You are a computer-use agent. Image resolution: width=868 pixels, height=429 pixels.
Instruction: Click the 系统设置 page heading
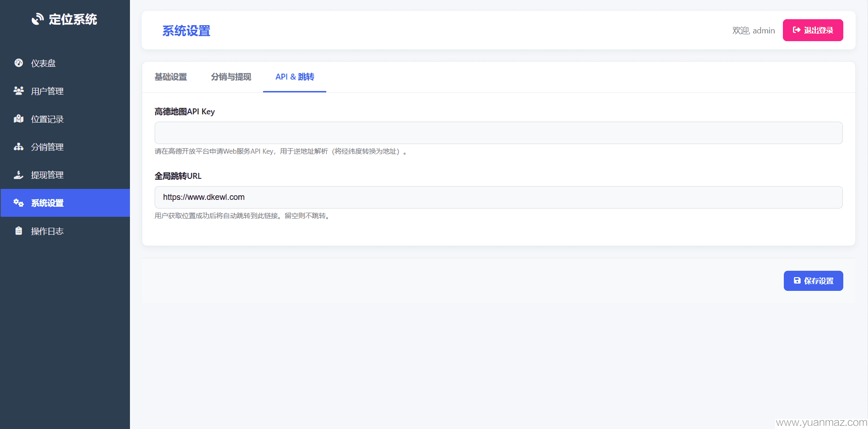pyautogui.click(x=186, y=31)
